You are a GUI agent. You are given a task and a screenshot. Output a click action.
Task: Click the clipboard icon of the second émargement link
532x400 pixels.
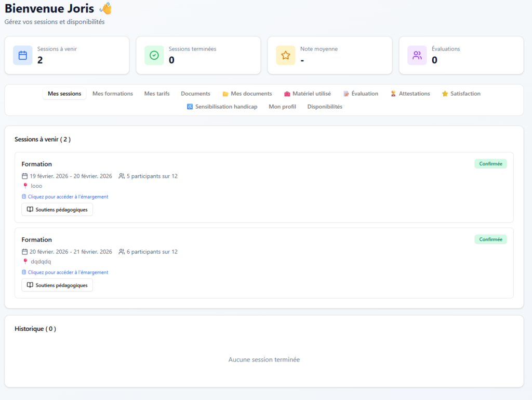24,273
